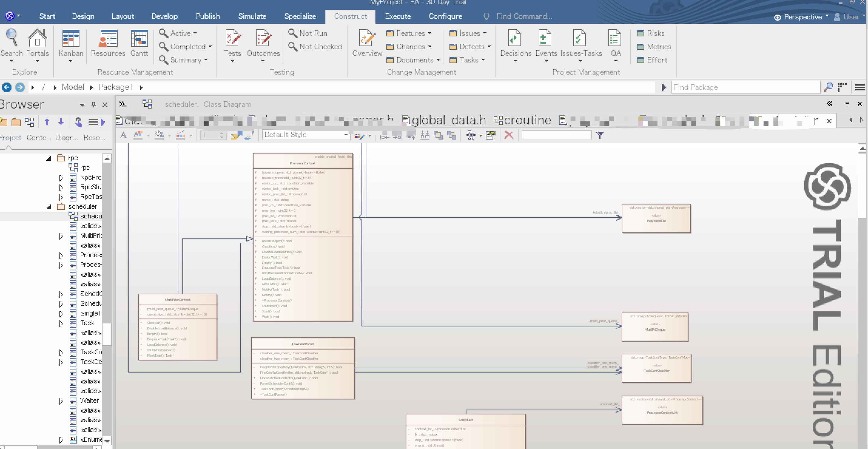Click the Find Package input field

tap(745, 87)
